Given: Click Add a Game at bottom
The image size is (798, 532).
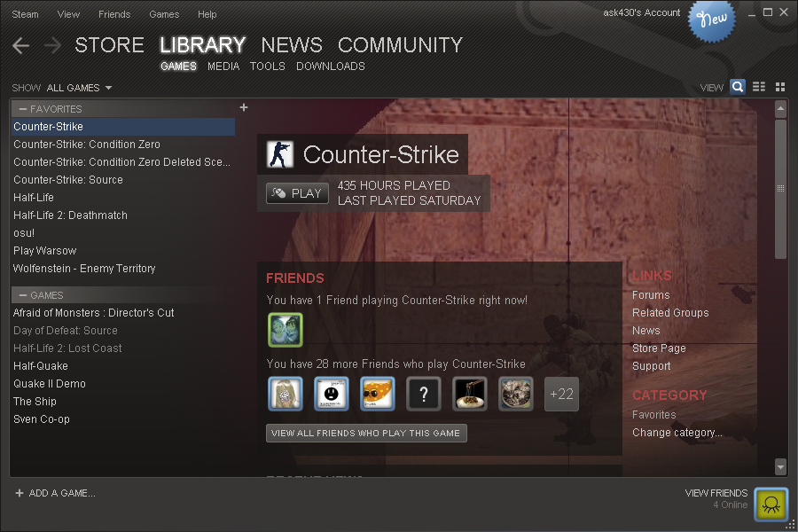Looking at the screenshot, I should (x=62, y=493).
